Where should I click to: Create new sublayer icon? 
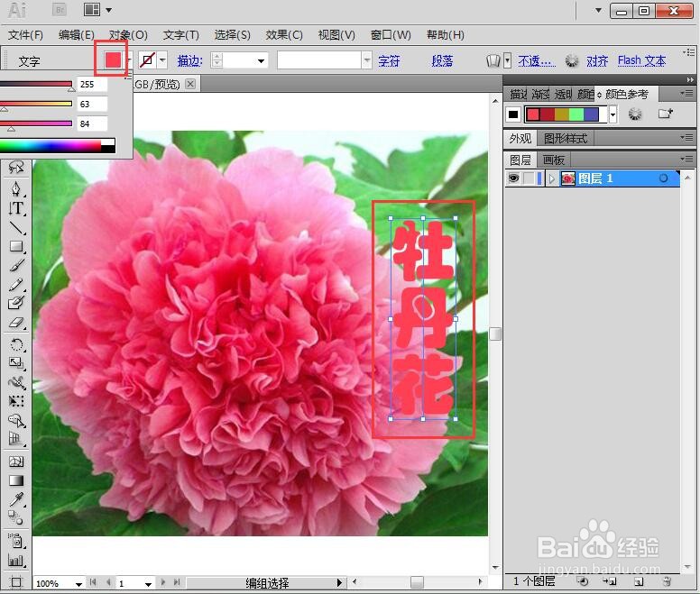pos(610,581)
